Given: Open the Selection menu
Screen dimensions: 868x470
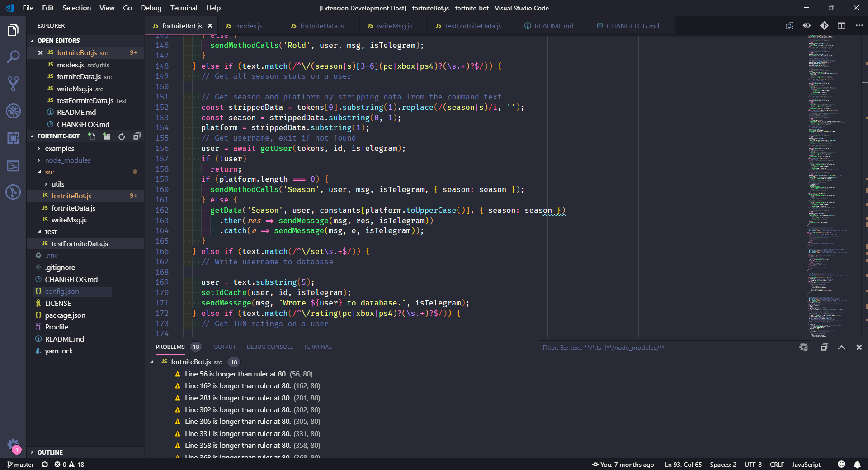Looking at the screenshot, I should click(76, 8).
